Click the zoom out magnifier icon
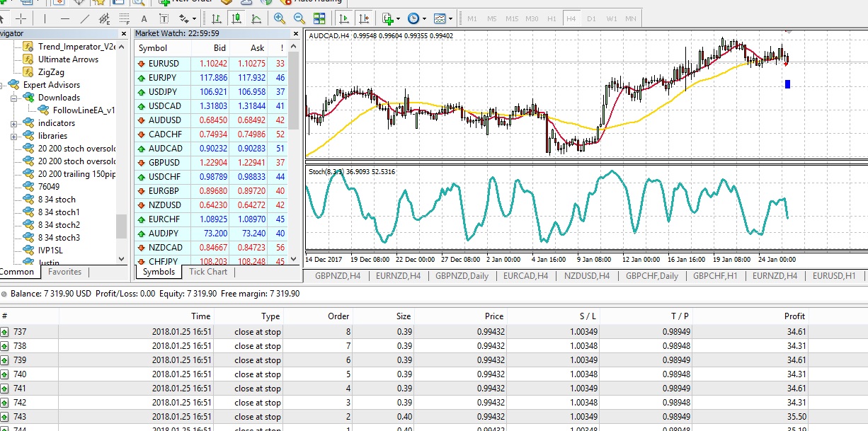The image size is (868, 431). pyautogui.click(x=299, y=19)
